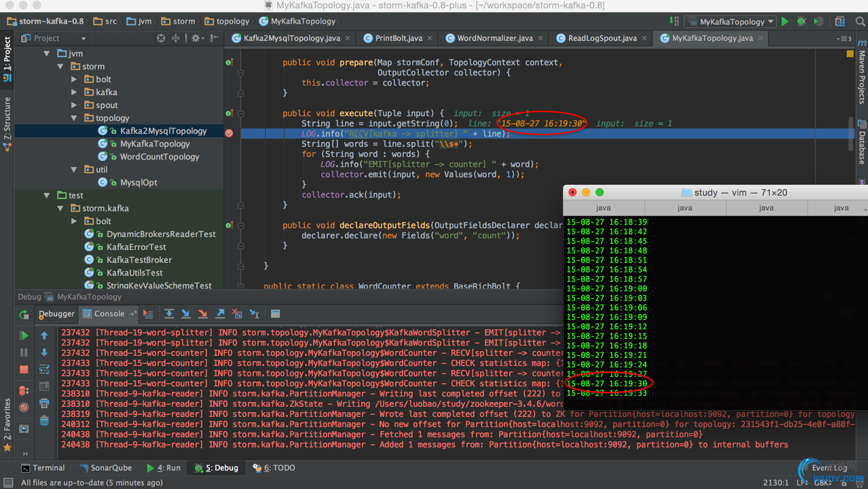Toggle the breakpoint on the LOG.info RECV line
This screenshot has height=489, width=868.
pyautogui.click(x=229, y=133)
